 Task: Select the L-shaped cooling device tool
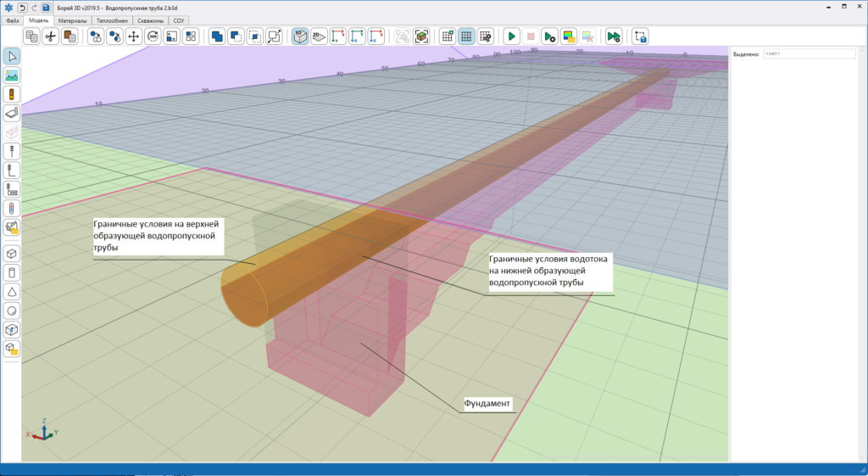pos(12,170)
